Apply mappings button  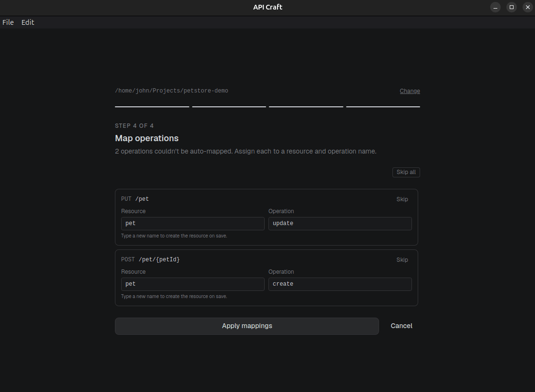[247, 326]
